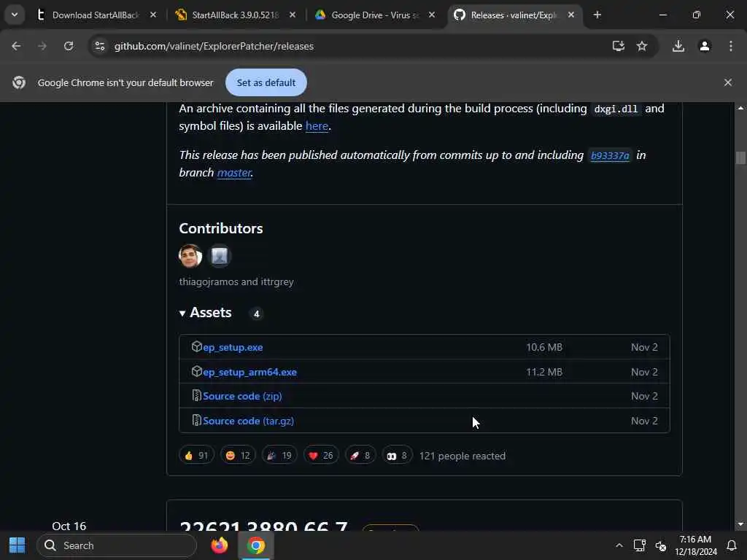Switch to Download StartAllBack tab
This screenshot has height=560, width=747.
(96, 15)
